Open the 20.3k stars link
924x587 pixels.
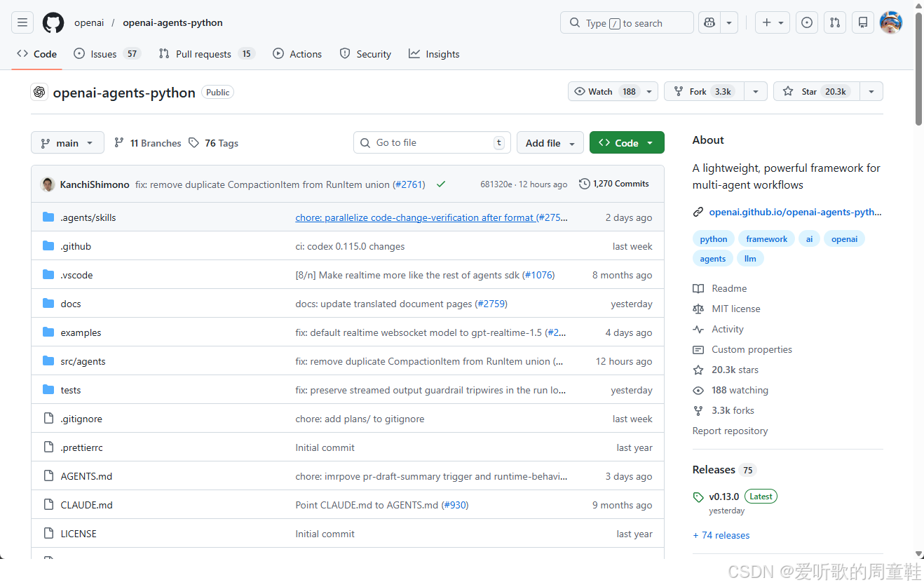coord(726,370)
